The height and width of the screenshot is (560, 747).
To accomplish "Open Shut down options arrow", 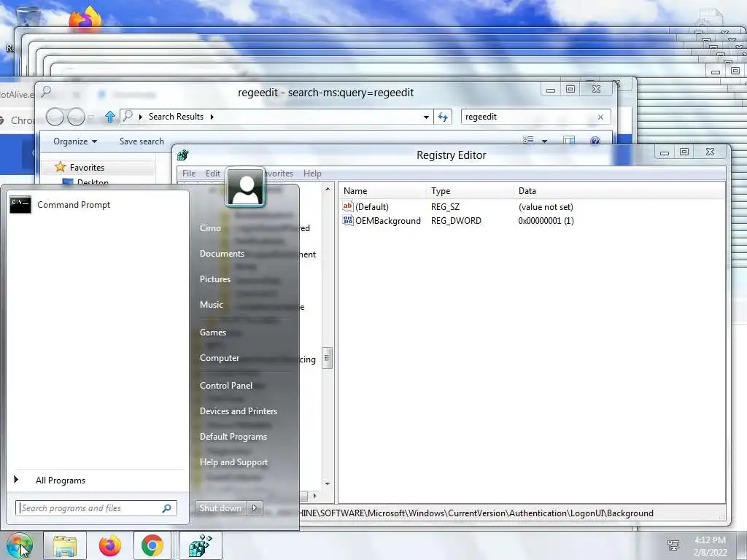I will point(255,508).
